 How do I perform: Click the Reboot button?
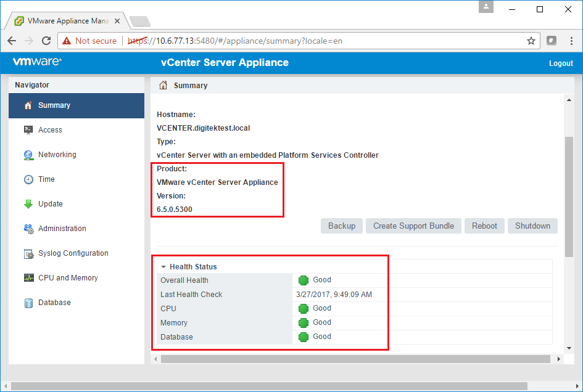[484, 226]
